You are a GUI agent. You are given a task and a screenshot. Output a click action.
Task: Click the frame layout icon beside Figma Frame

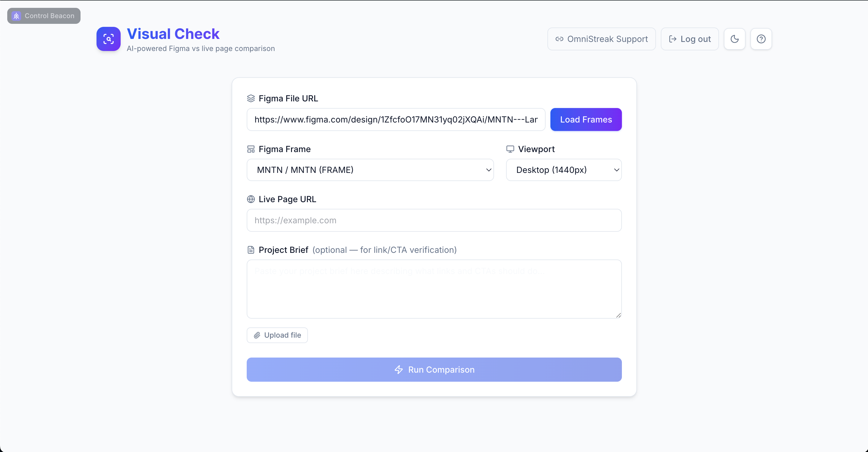(251, 149)
